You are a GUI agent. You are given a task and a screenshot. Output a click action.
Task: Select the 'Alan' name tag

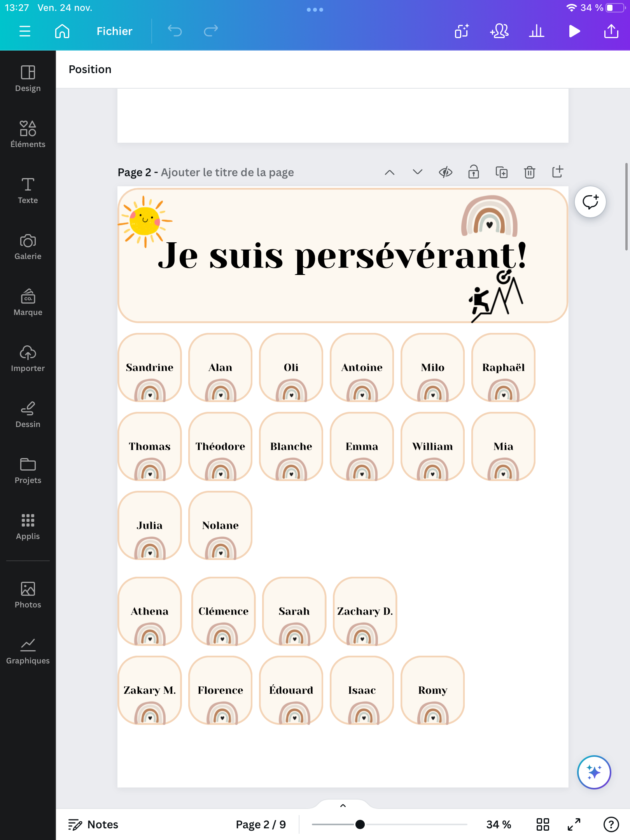pyautogui.click(x=220, y=367)
